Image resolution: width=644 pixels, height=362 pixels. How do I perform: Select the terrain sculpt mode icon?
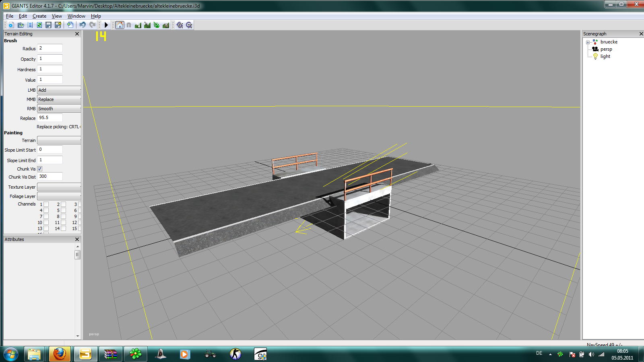[x=138, y=25]
